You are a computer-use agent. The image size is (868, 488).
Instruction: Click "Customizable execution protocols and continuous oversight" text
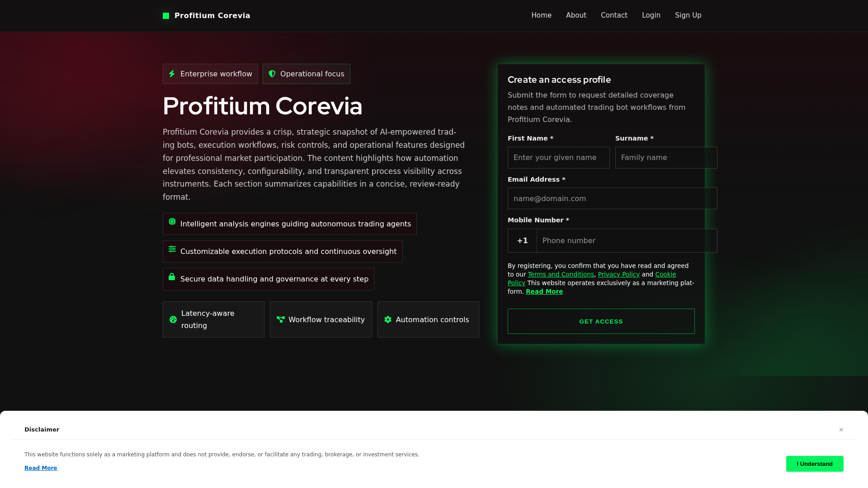[288, 252]
